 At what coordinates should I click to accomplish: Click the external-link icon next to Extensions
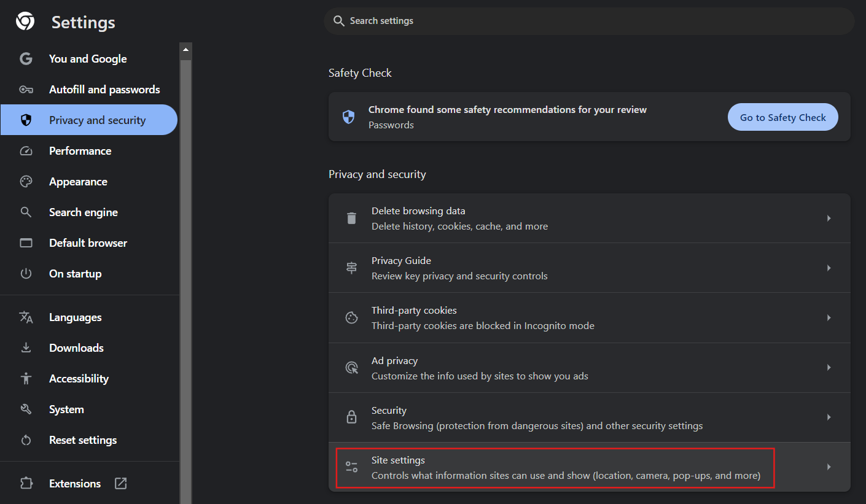[121, 483]
